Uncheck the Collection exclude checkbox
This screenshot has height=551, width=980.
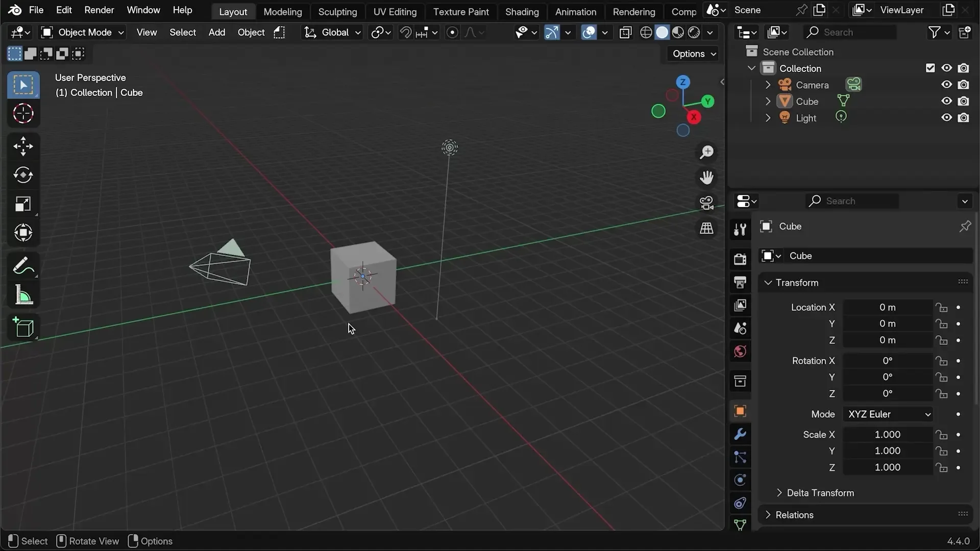click(930, 68)
